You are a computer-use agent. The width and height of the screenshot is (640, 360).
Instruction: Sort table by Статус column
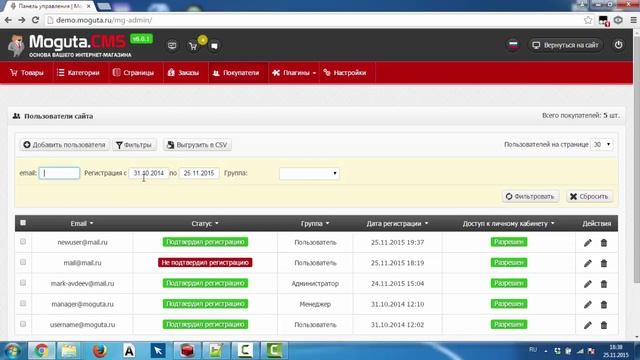tap(205, 223)
